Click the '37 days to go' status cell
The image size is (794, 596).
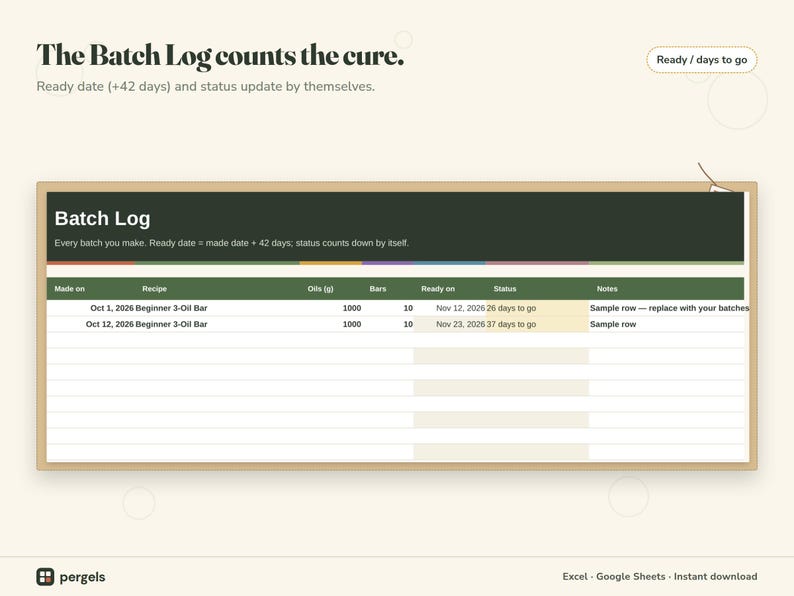coord(537,324)
